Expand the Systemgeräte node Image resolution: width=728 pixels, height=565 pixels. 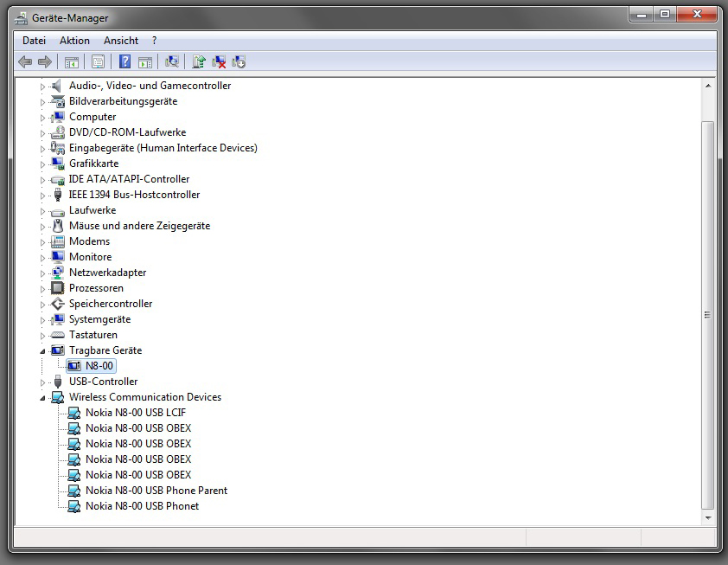(42, 320)
